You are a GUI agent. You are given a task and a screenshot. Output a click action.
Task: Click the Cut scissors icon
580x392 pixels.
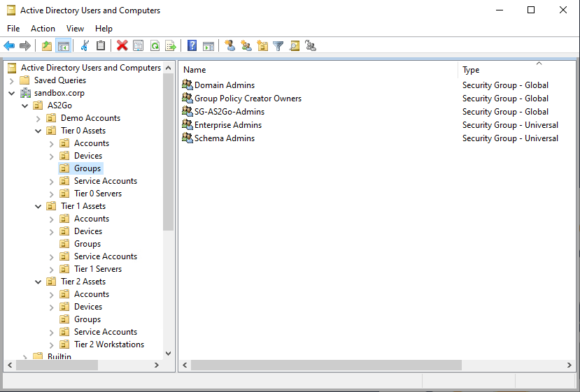(85, 46)
